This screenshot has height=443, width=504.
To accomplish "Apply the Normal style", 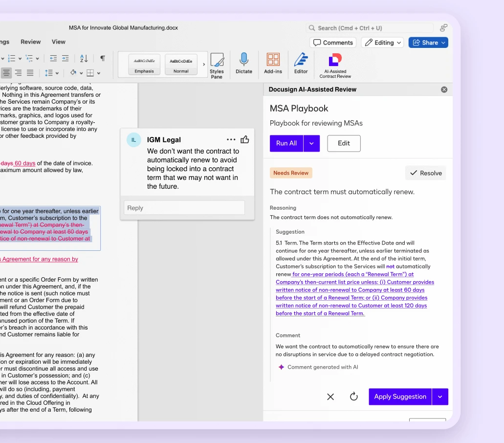I will [181, 64].
